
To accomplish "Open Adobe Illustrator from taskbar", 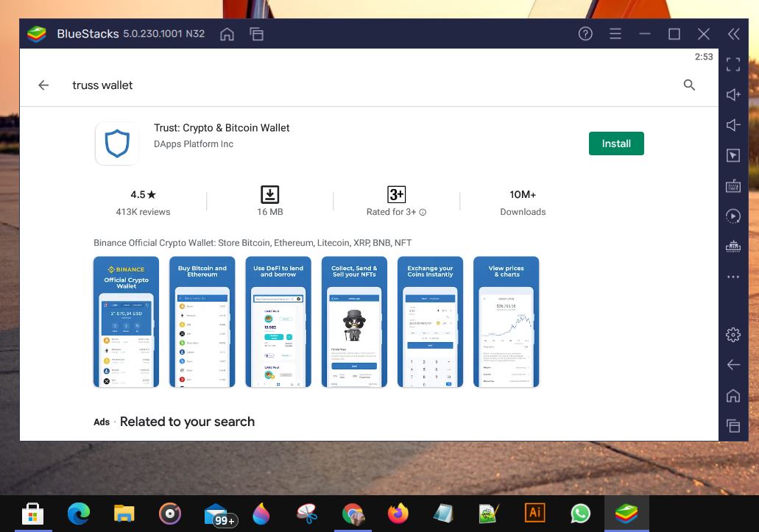I will point(535,513).
